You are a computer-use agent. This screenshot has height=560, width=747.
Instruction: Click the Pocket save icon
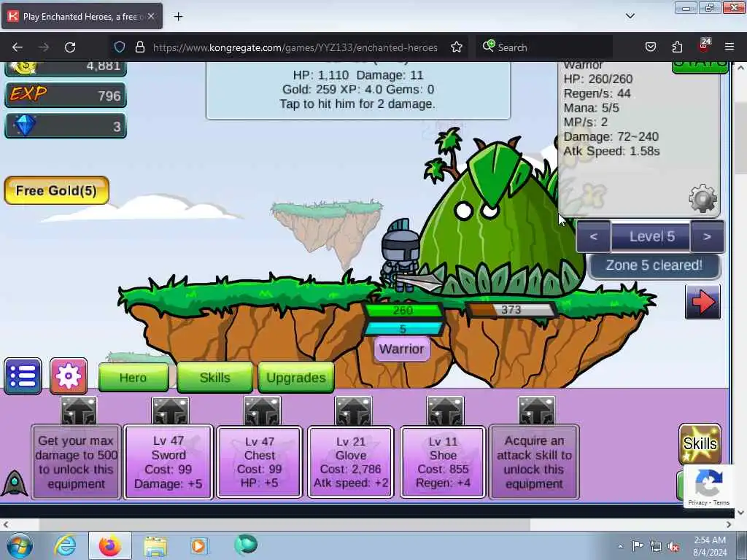651,47
